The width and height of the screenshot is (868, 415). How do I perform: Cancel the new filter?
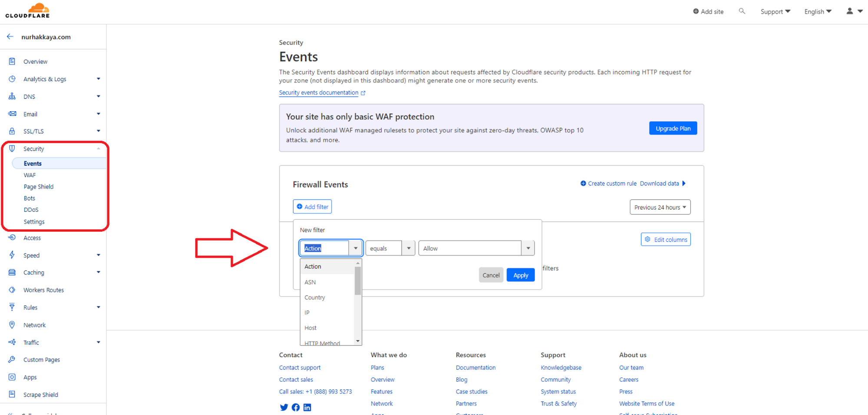pyautogui.click(x=491, y=275)
